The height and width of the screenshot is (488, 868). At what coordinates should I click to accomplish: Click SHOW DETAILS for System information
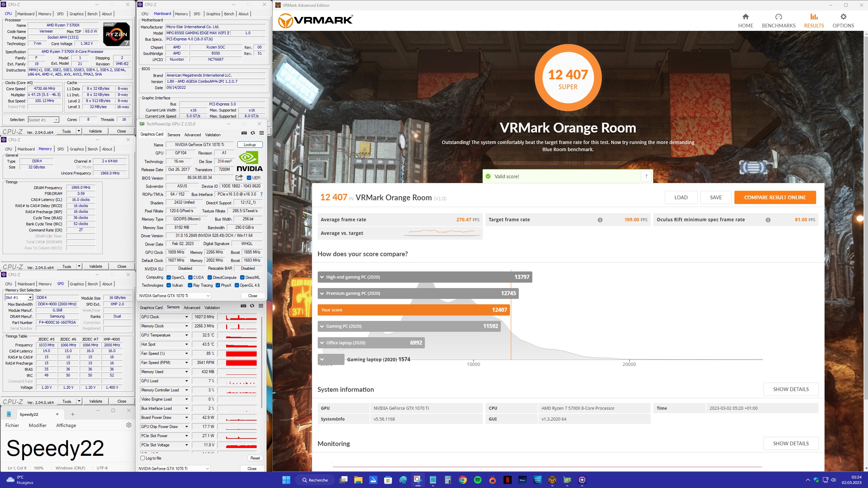[791, 389]
